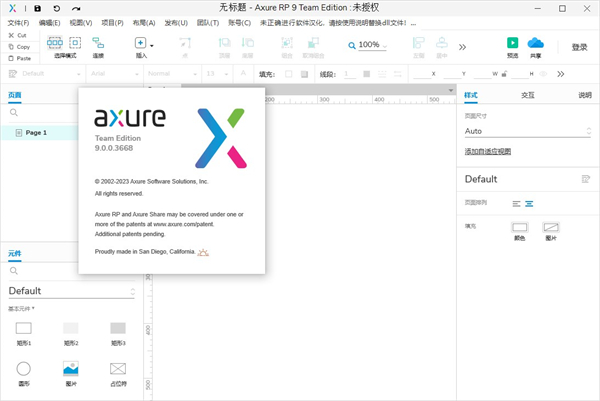600x401 pixels.
Task: Pick the Image (图片) widget
Action: [71, 374]
